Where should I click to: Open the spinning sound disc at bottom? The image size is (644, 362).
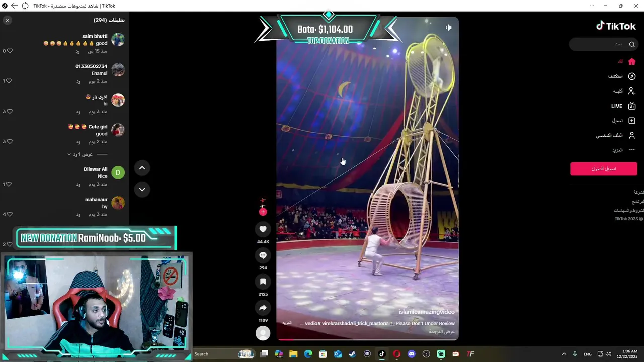[263, 333]
